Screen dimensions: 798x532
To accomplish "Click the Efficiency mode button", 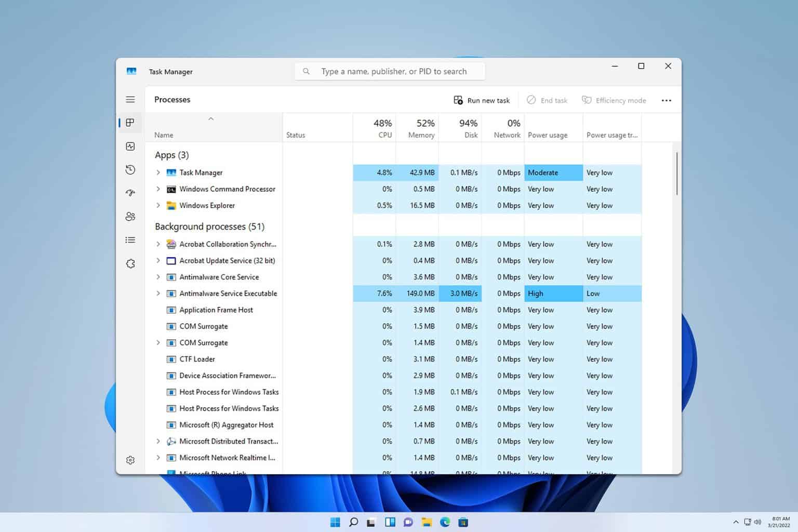I will 614,100.
